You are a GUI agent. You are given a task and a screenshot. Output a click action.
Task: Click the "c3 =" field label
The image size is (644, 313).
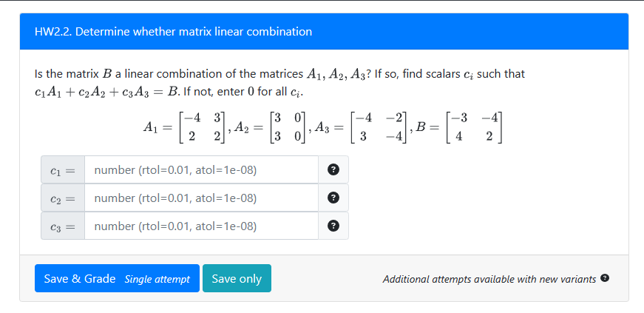(63, 226)
